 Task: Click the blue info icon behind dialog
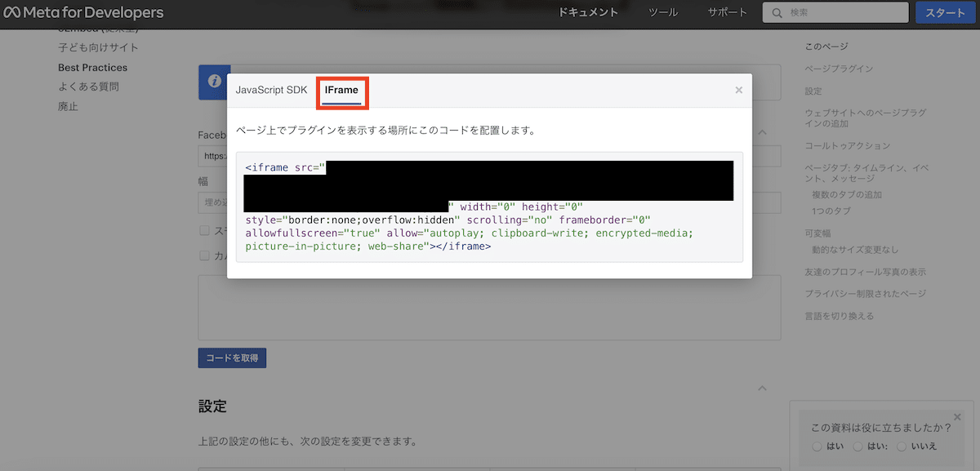coord(214,82)
